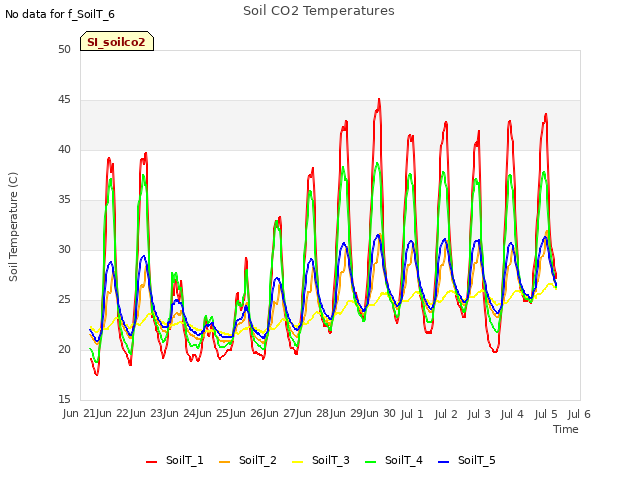Click the Soil CO2 Temperatures chart title
Viewport: 640px width, 480px height.
[319, 11]
